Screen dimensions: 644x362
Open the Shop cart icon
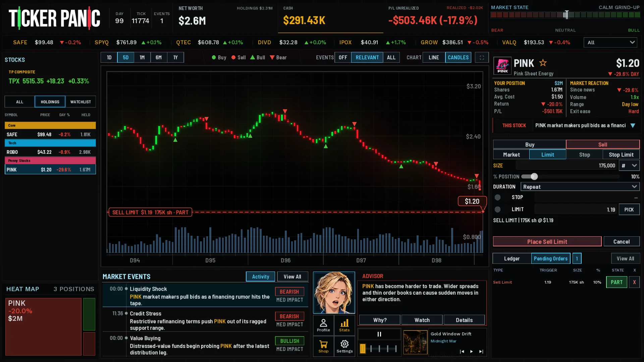pos(323,347)
